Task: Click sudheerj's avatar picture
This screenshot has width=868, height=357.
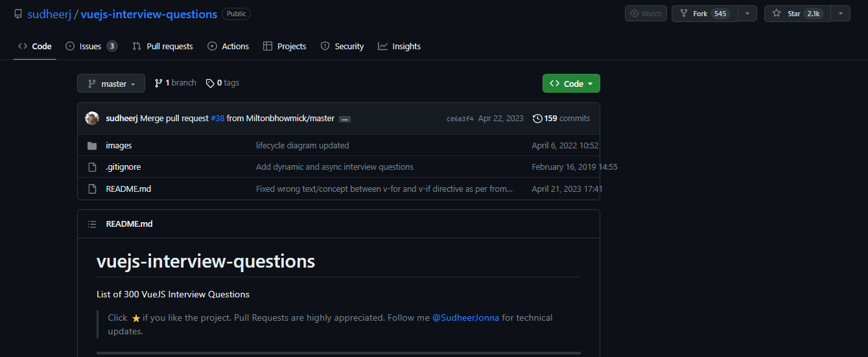Action: coord(92,119)
